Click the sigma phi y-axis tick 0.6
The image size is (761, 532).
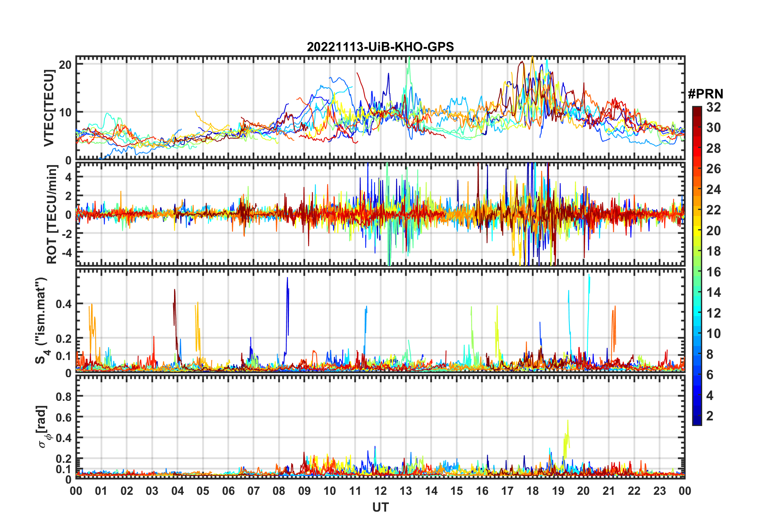(64, 417)
